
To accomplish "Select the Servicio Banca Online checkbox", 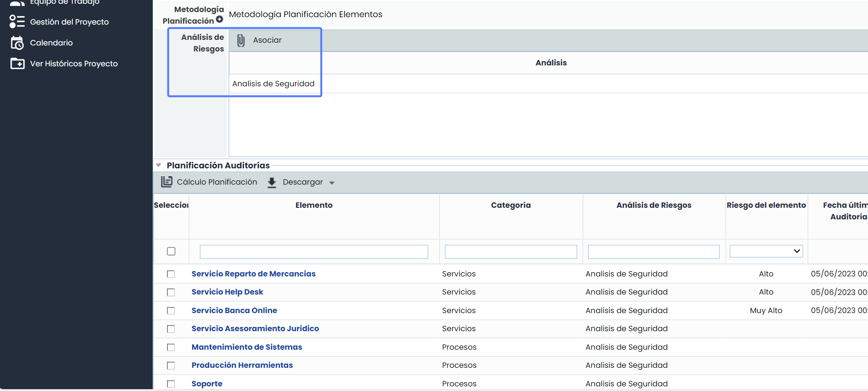I will pos(171,311).
